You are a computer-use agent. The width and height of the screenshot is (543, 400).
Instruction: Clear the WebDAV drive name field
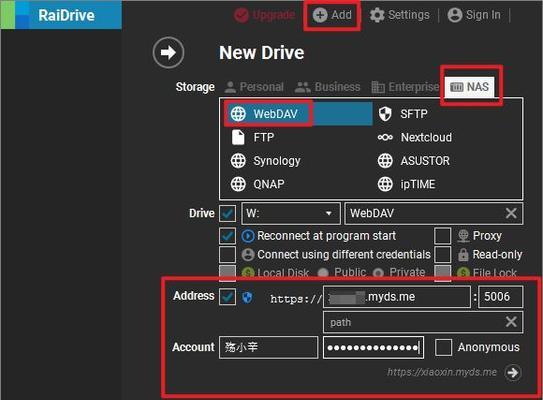click(x=511, y=213)
